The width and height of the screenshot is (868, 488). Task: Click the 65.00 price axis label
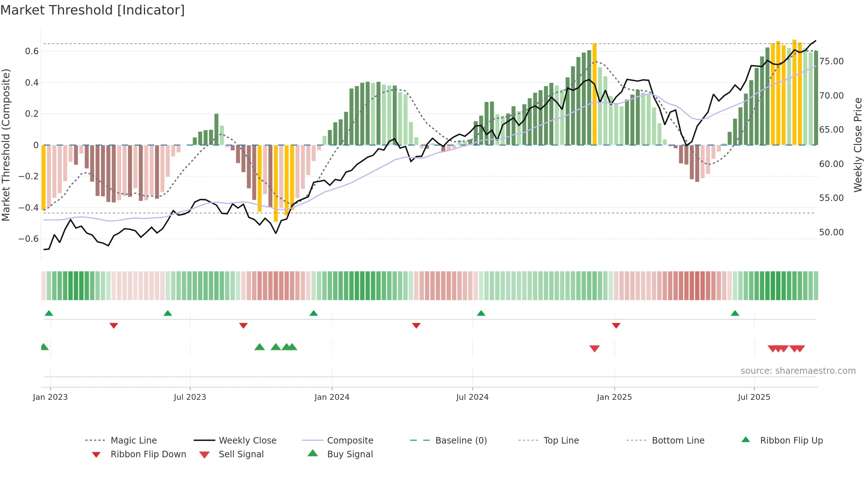click(831, 130)
